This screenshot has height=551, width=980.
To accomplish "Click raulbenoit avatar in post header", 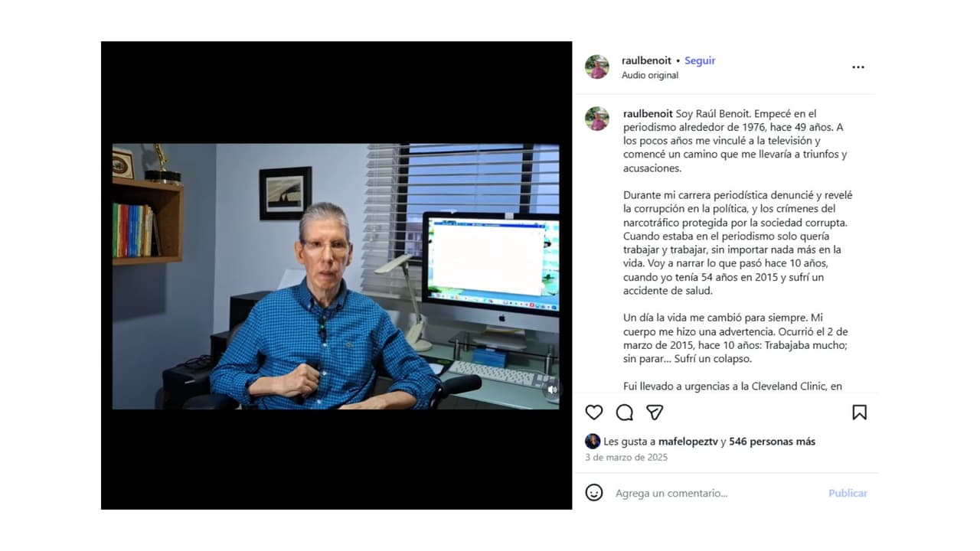I will [x=597, y=67].
